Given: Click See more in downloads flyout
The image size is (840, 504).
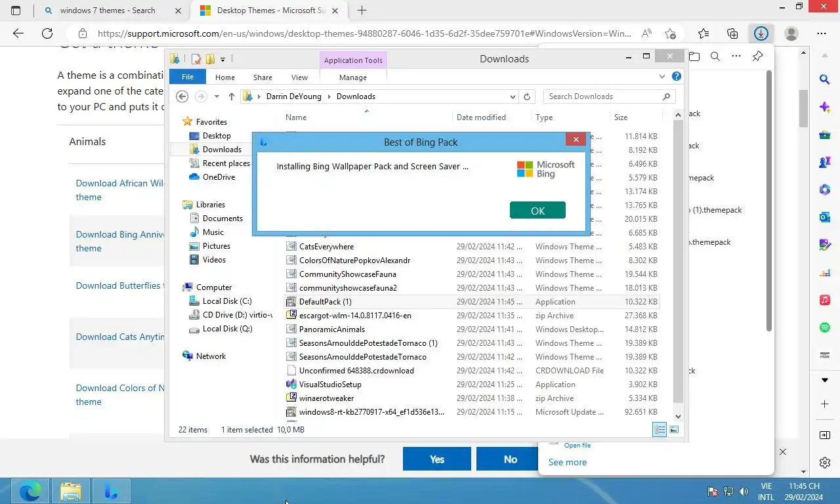Looking at the screenshot, I should point(568,462).
